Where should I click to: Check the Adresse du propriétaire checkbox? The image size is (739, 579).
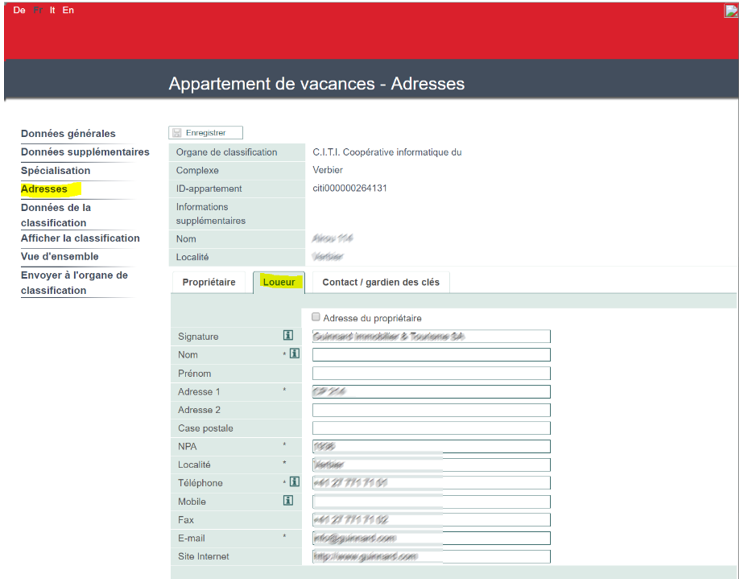(x=316, y=318)
